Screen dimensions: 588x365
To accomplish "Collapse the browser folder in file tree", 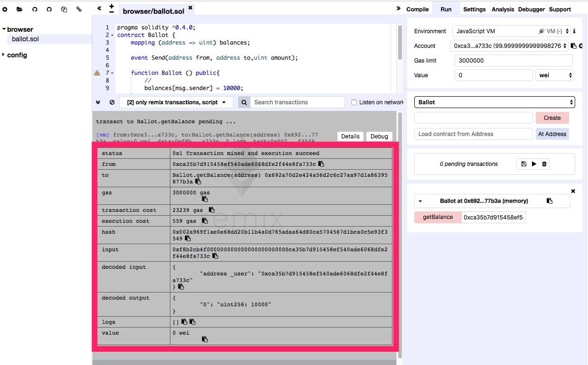I will (x=4, y=29).
